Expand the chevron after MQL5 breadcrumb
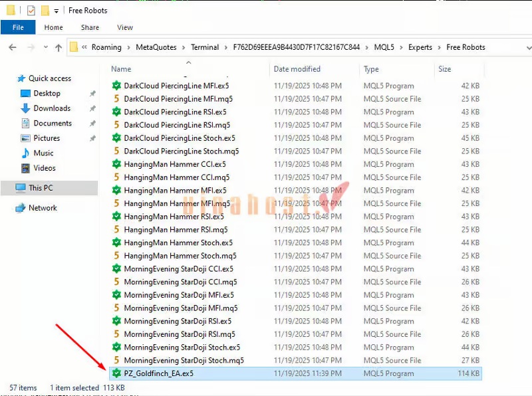The height and width of the screenshot is (396, 532). click(401, 47)
